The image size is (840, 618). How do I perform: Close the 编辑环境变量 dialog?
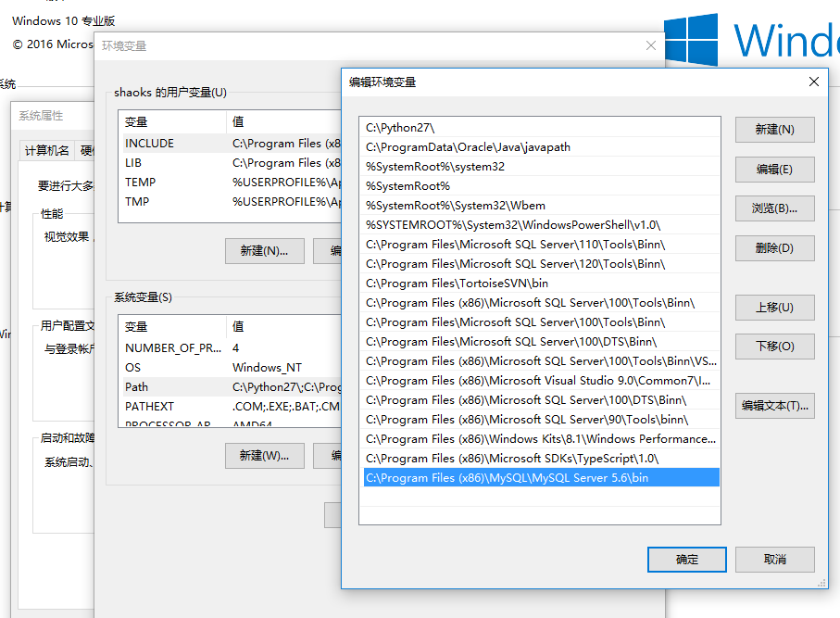814,82
